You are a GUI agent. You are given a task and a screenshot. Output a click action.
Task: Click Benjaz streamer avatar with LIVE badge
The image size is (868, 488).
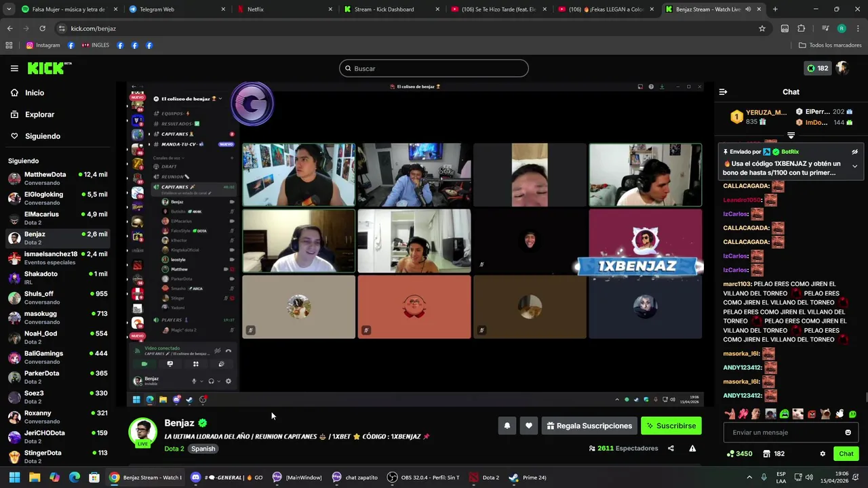(142, 432)
